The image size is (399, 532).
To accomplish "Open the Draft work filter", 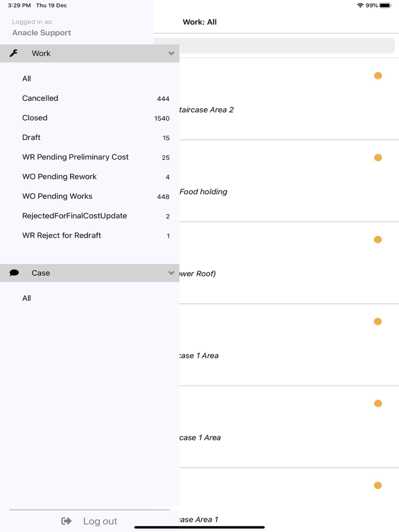I will 31,137.
